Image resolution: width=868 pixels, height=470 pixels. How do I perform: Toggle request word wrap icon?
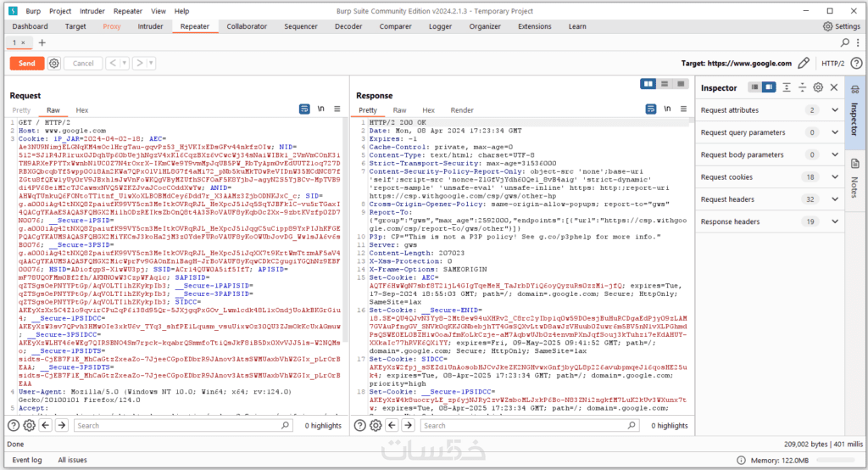click(x=304, y=109)
